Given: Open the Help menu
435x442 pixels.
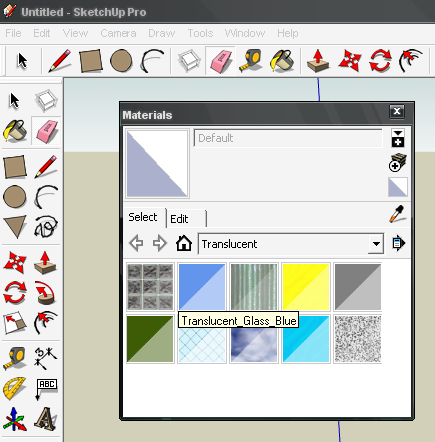Looking at the screenshot, I should click(x=288, y=33).
